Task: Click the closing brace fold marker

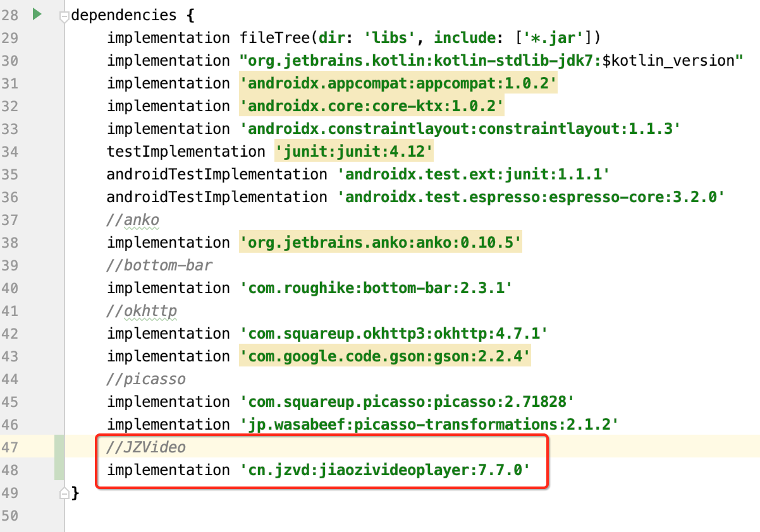Action: coord(63,492)
